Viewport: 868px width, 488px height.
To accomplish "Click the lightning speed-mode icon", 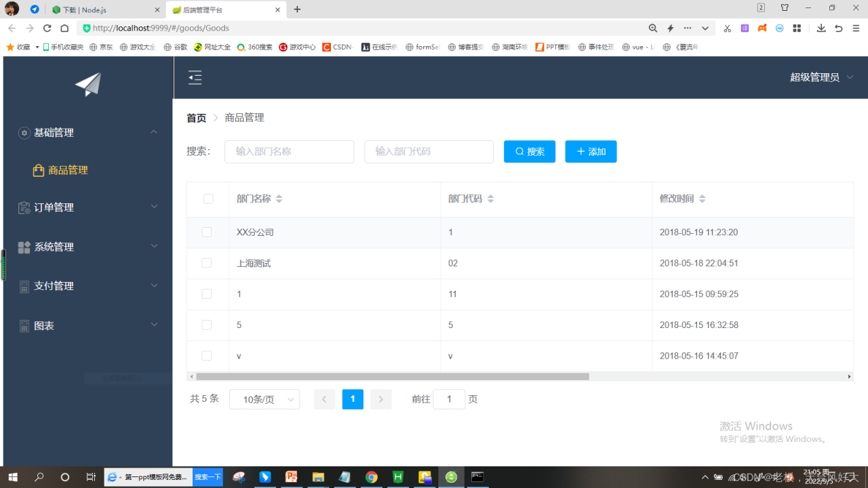I will tap(671, 28).
